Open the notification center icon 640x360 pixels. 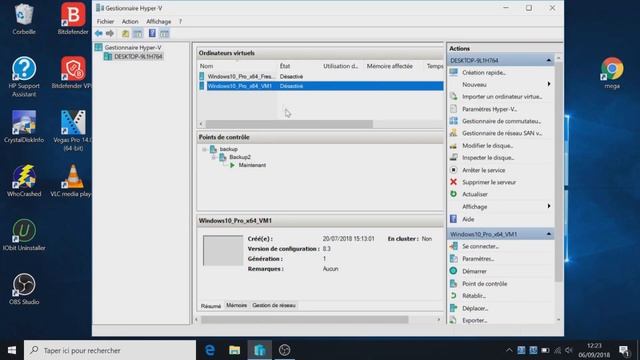point(624,350)
